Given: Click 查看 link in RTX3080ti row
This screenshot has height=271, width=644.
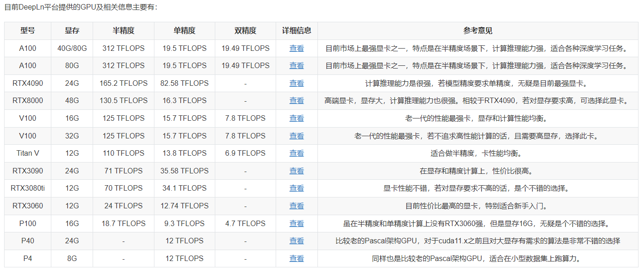Looking at the screenshot, I should coord(297,188).
